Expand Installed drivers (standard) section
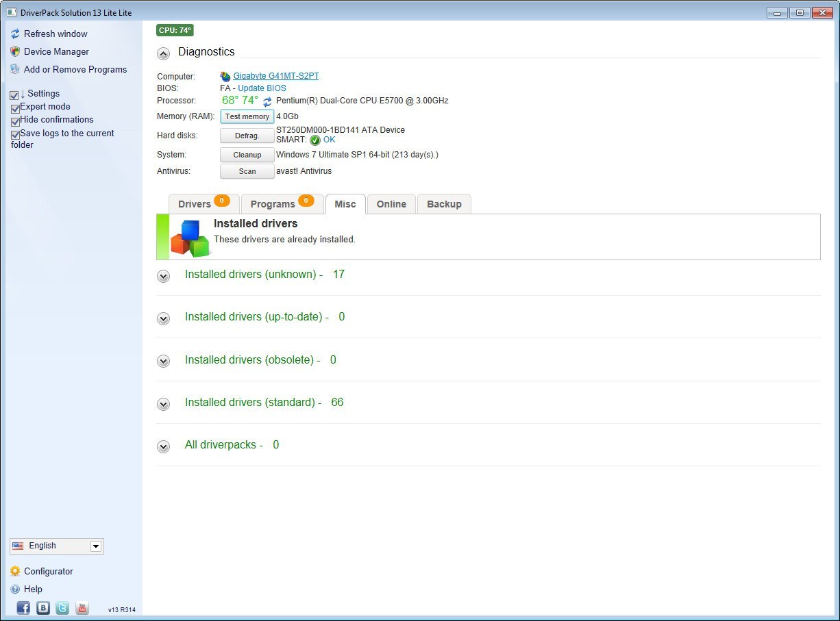This screenshot has height=621, width=840. click(x=163, y=404)
